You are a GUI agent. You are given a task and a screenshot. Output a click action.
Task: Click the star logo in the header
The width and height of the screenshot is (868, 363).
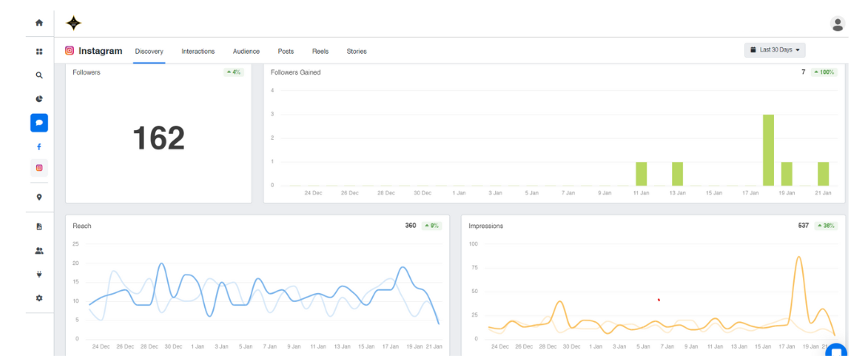click(x=73, y=23)
